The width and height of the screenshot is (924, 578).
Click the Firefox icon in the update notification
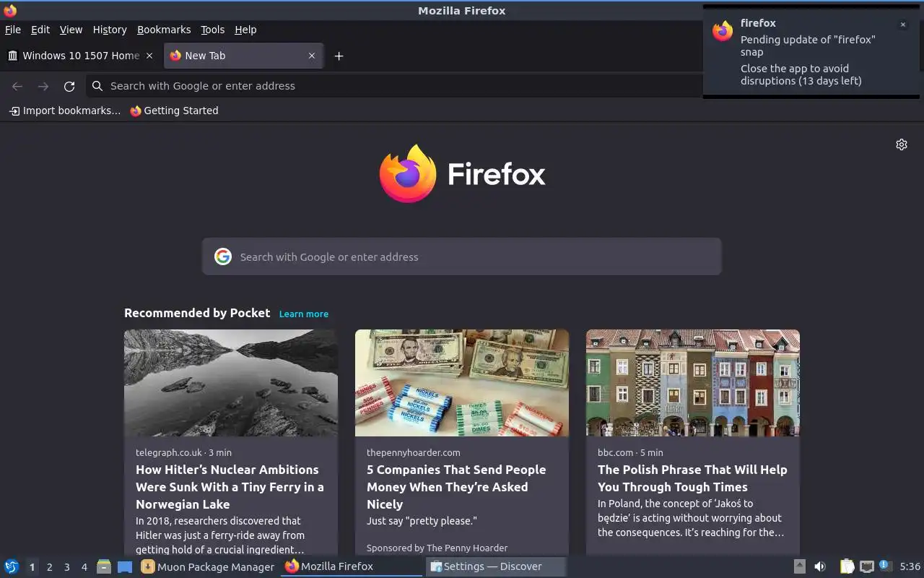point(723,31)
